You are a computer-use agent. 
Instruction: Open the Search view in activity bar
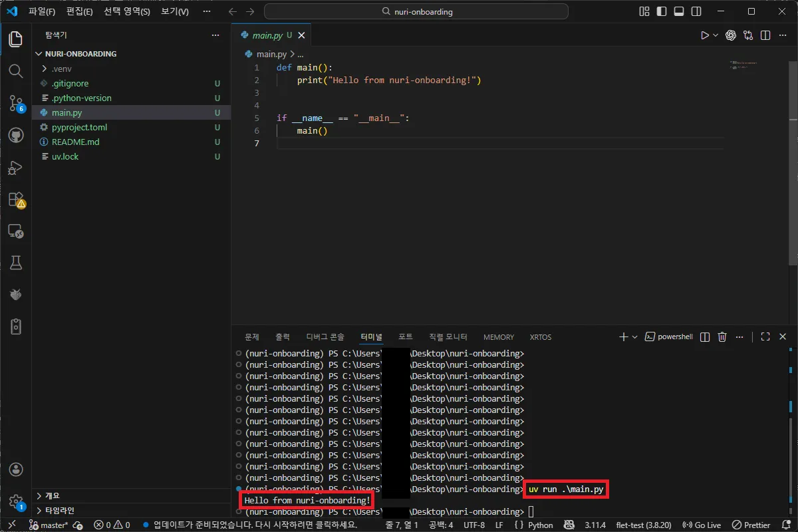pos(15,70)
